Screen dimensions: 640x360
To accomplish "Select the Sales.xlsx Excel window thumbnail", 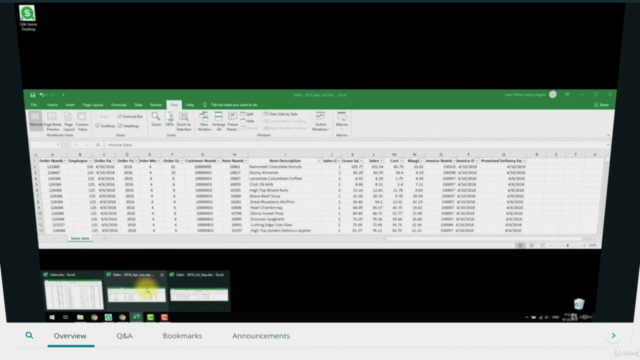I will (x=73, y=291).
